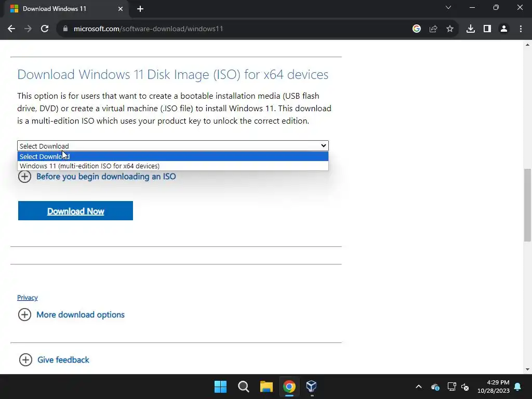Click the page vertical scrollbar thumb
The image size is (532, 399).
pos(527,205)
